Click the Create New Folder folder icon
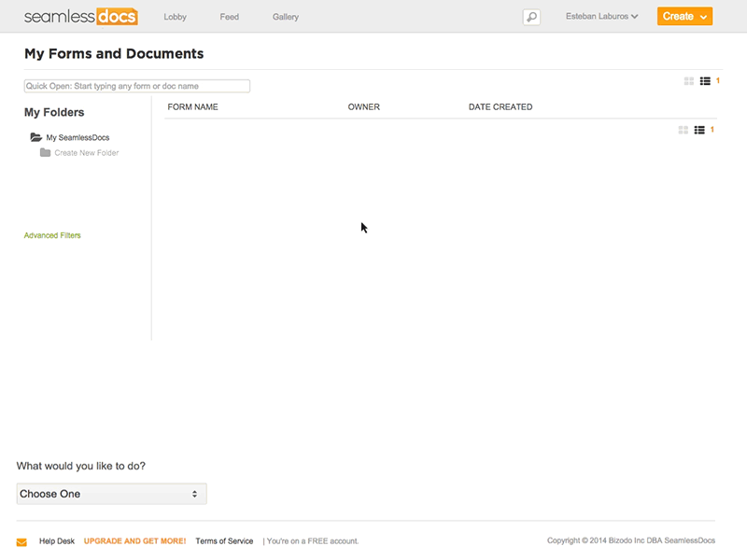The image size is (747, 560). [45, 153]
